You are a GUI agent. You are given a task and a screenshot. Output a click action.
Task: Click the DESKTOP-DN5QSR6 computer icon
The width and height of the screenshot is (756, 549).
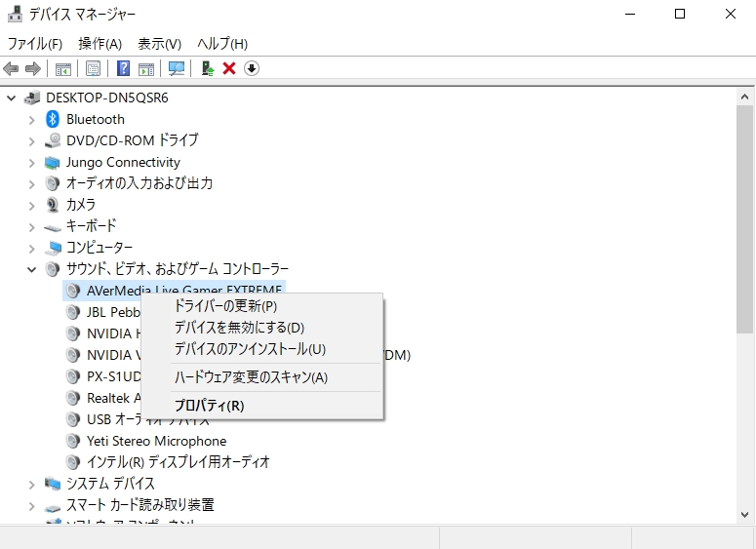32,98
